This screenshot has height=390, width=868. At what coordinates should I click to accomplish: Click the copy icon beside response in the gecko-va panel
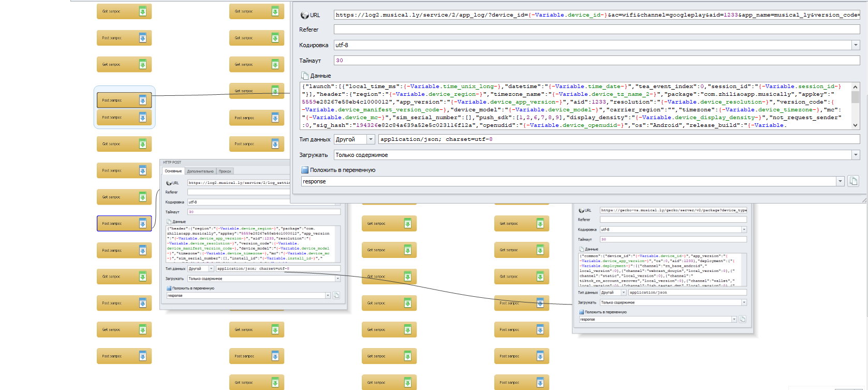tap(742, 319)
